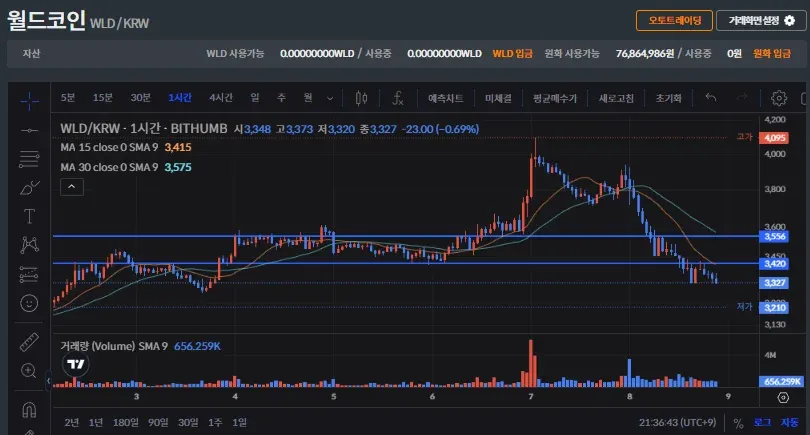Viewport: 810px width, 435px height.
Task: Open the indicators fx menu
Action: click(397, 98)
